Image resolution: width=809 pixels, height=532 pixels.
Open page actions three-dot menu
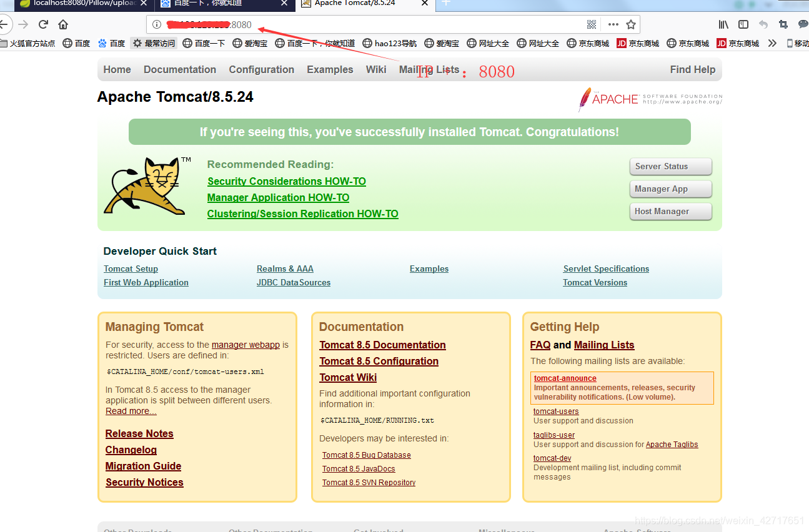[613, 24]
